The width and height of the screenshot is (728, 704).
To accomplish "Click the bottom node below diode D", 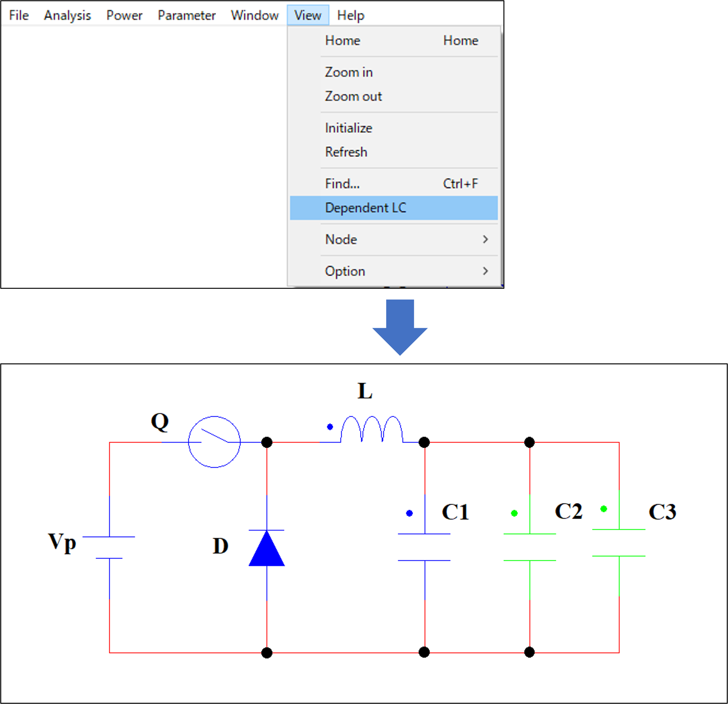I will [267, 653].
